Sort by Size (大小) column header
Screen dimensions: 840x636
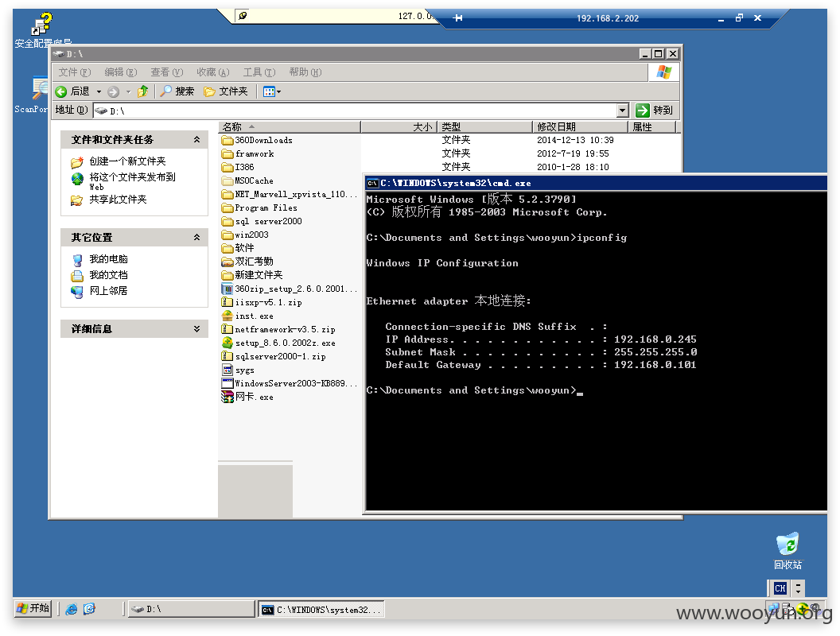point(399,127)
